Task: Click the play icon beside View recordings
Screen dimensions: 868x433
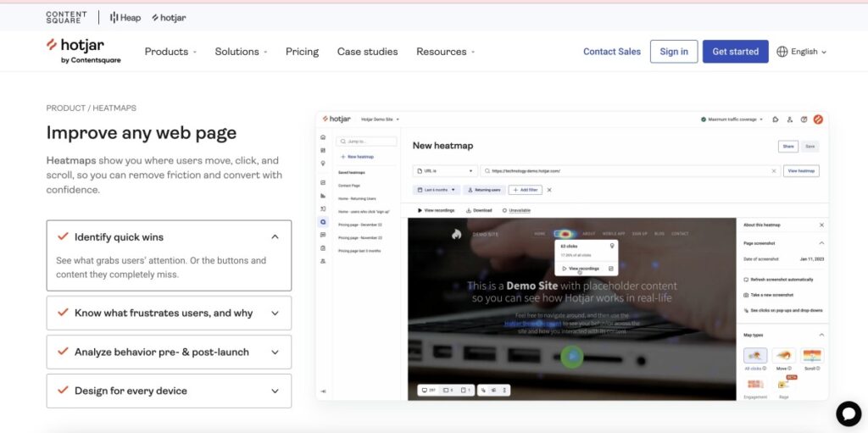Action: point(420,210)
